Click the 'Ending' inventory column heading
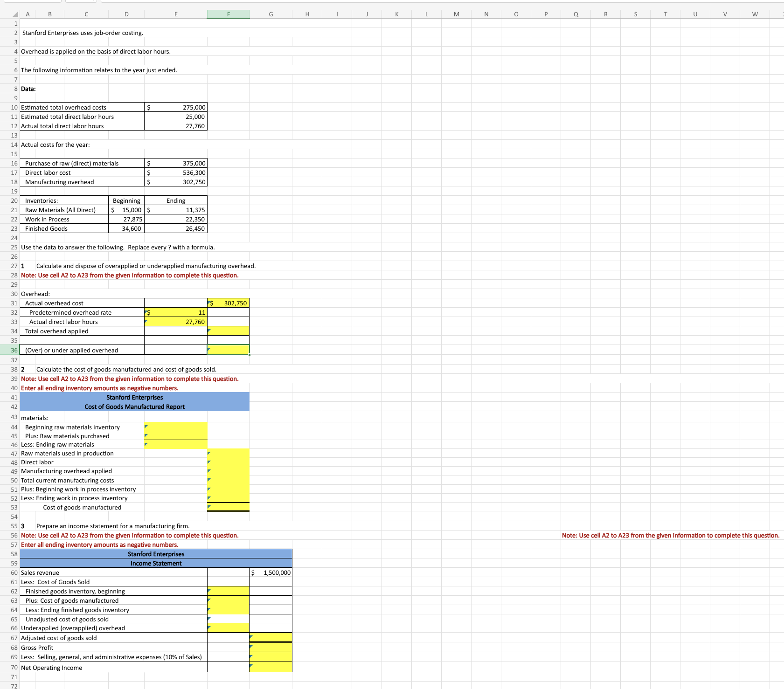 click(176, 200)
